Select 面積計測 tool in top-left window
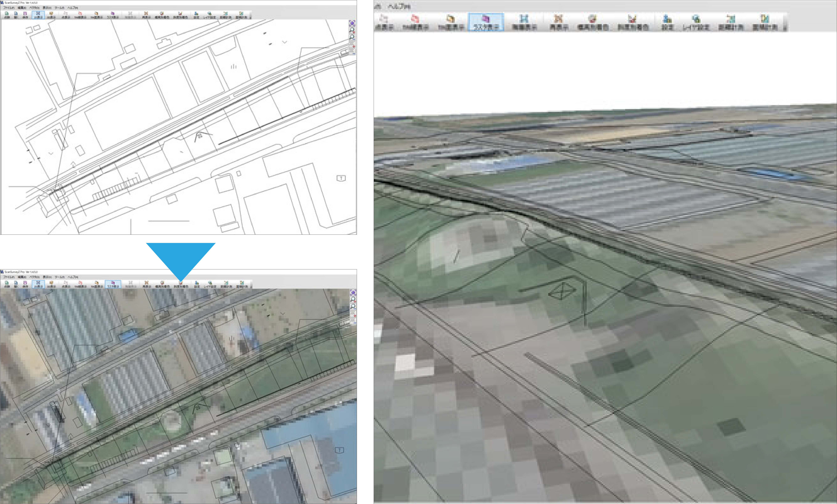This screenshot has width=837, height=504. click(x=241, y=15)
